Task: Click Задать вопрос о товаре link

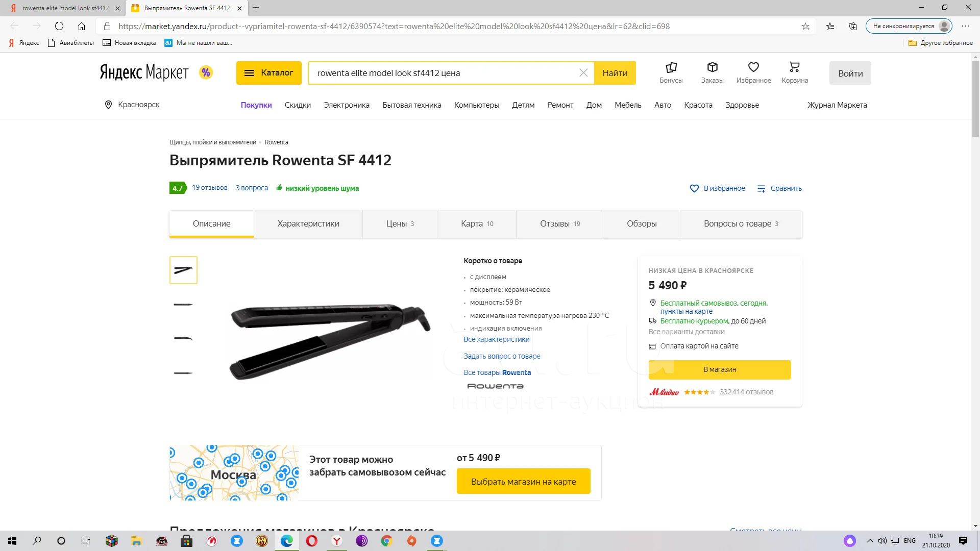Action: [502, 356]
